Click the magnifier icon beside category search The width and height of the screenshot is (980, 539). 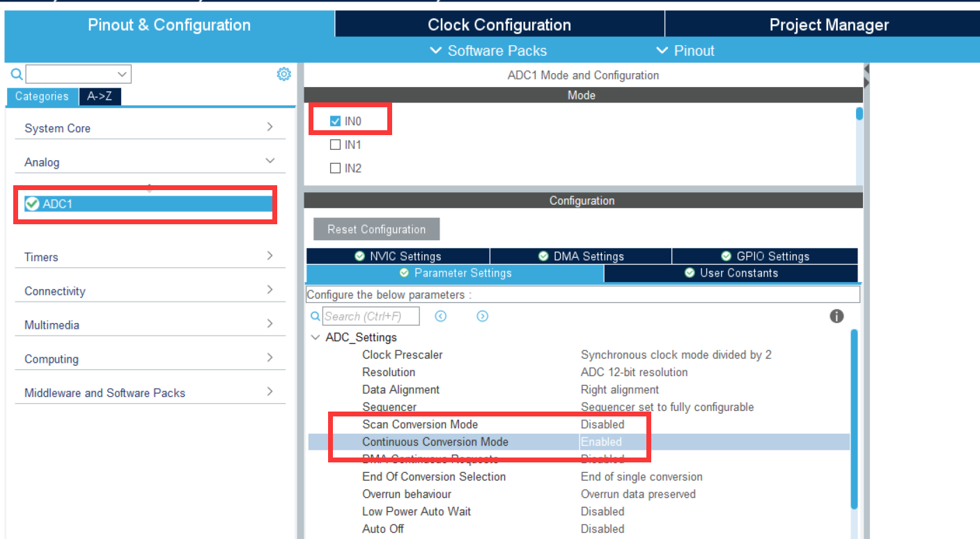(x=17, y=75)
